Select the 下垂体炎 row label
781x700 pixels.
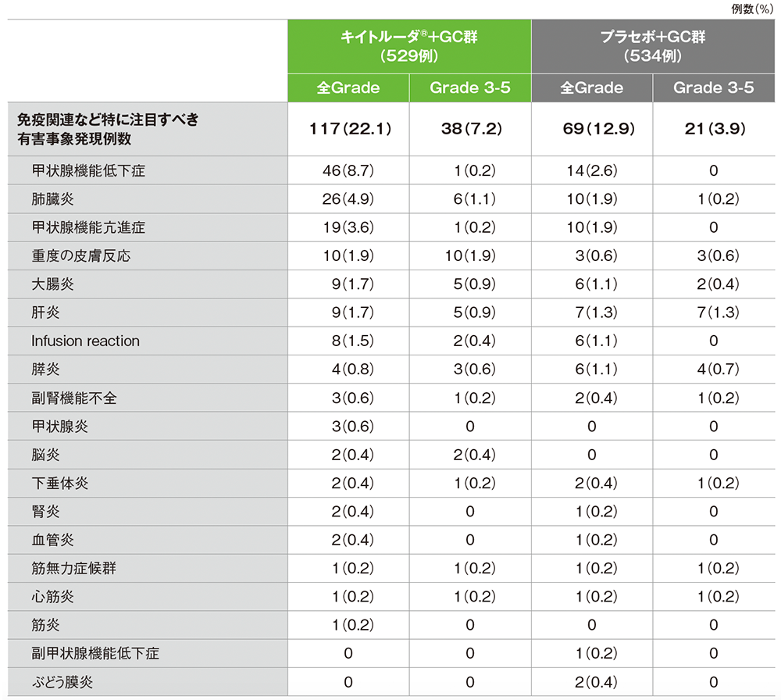tap(60, 484)
